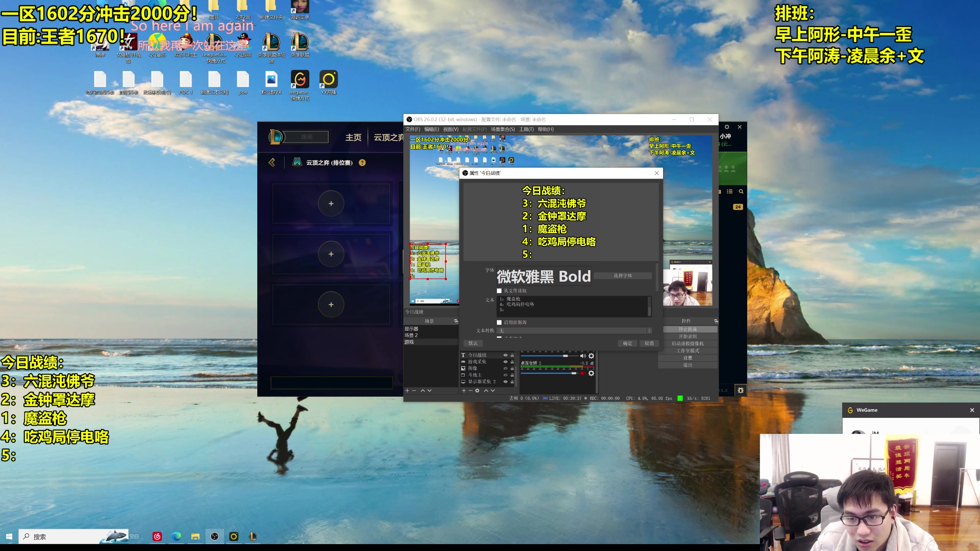980x551 pixels.
Task: Hide the 今日战绩 source with eye icon
Action: click(x=505, y=355)
